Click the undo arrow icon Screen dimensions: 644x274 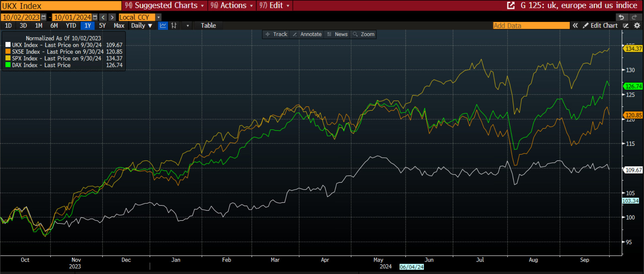point(621,17)
